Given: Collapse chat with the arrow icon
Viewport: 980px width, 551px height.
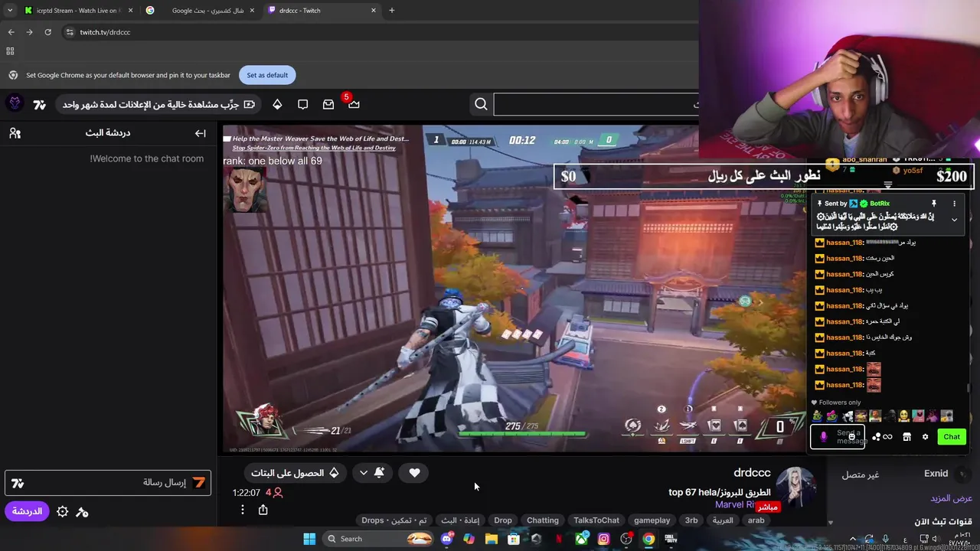Looking at the screenshot, I should [x=200, y=133].
